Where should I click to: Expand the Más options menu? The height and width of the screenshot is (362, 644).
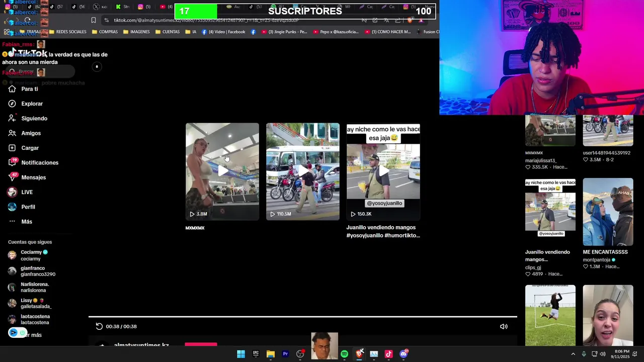[20, 222]
